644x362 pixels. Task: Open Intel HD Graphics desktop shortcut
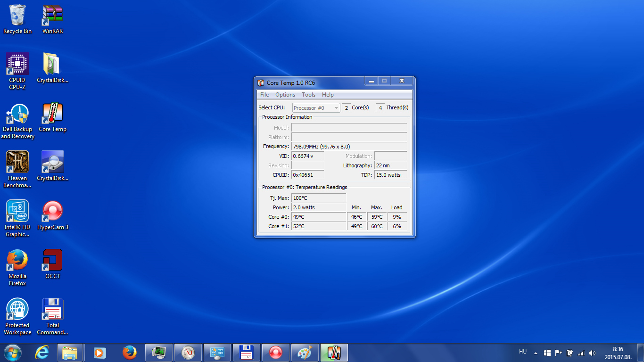pyautogui.click(x=17, y=212)
